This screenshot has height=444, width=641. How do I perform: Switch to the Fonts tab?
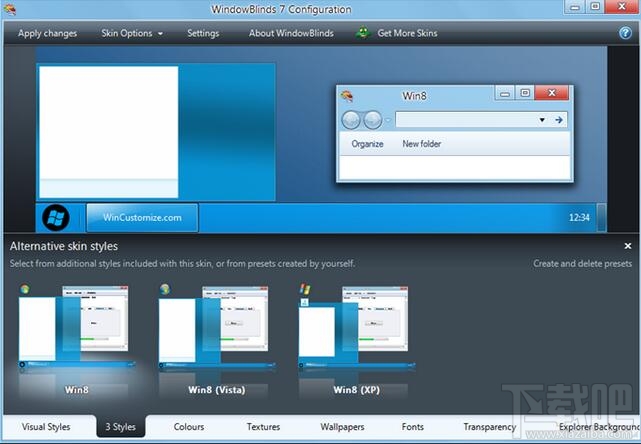pos(412,427)
